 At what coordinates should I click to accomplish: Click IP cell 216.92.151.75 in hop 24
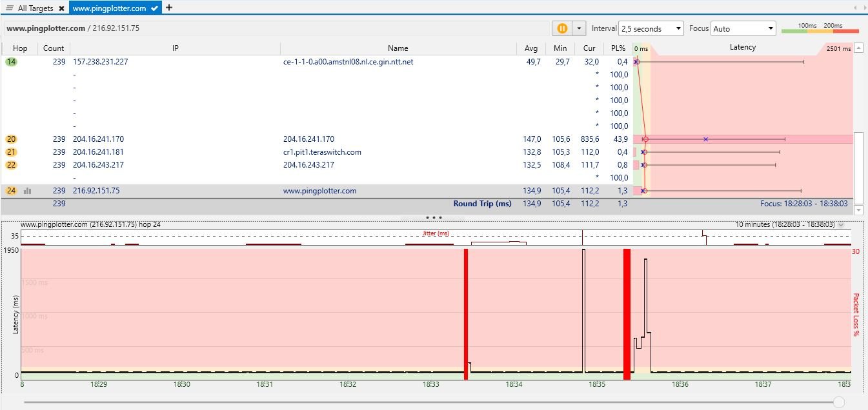(96, 191)
